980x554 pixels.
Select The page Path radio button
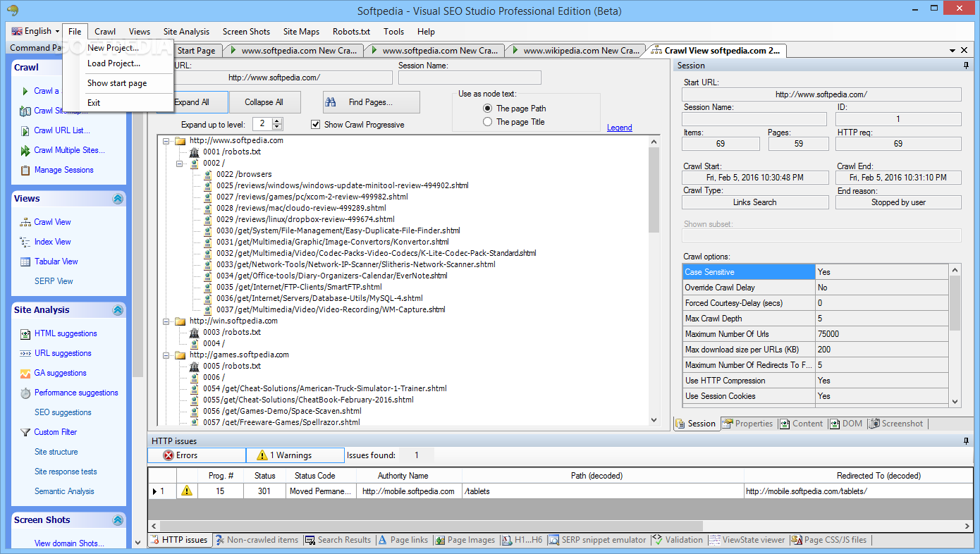pos(487,109)
